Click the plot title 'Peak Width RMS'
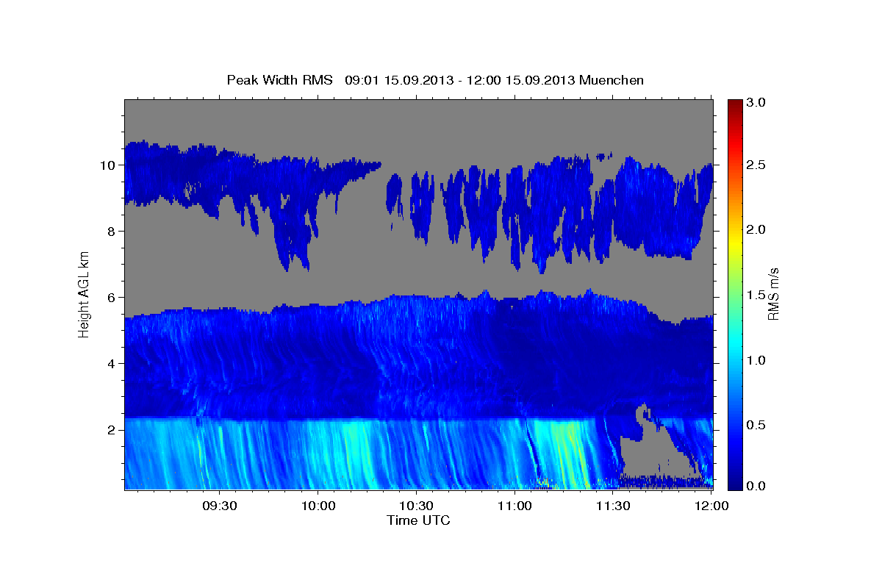 (x=279, y=80)
